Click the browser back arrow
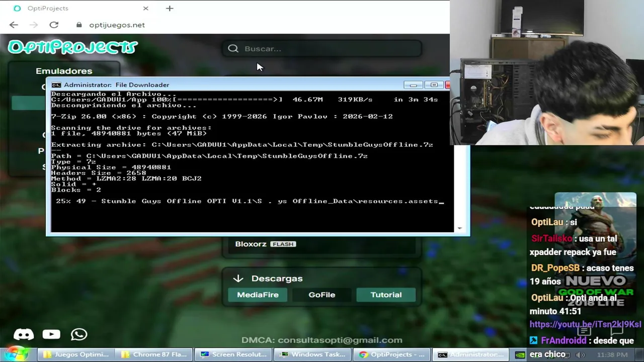Screen dimensions: 644x362 click(14, 25)
